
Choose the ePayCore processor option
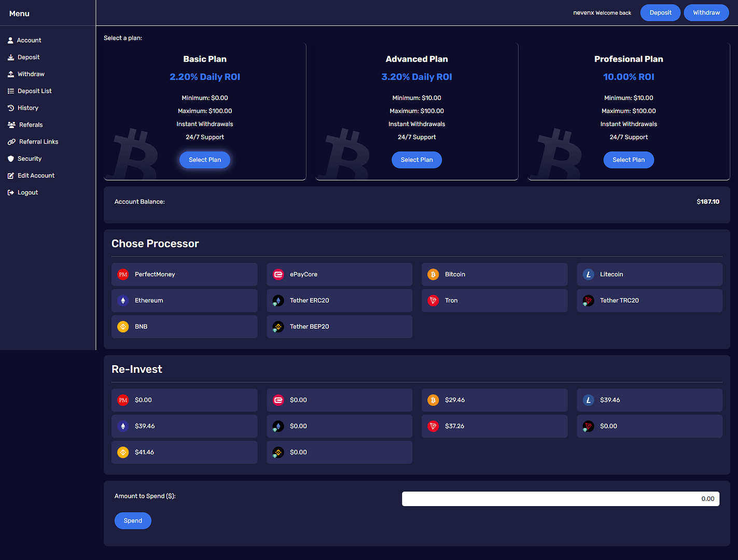(x=339, y=274)
